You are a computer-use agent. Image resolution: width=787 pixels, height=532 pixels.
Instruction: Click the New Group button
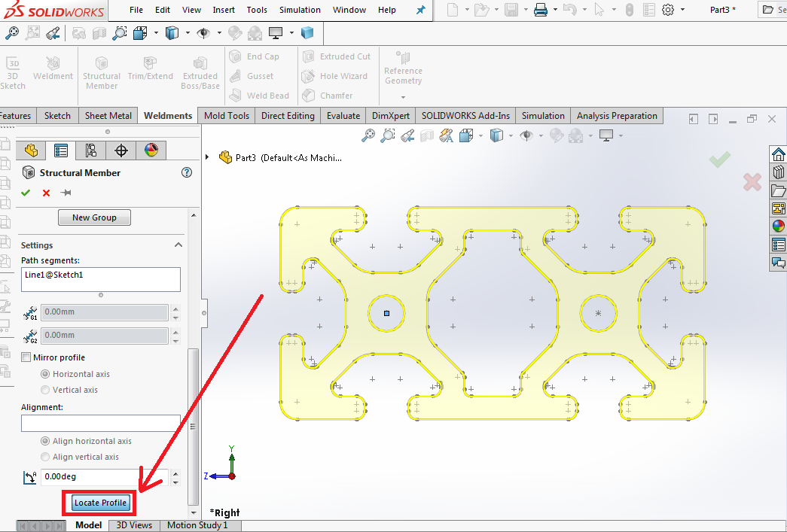pos(94,217)
